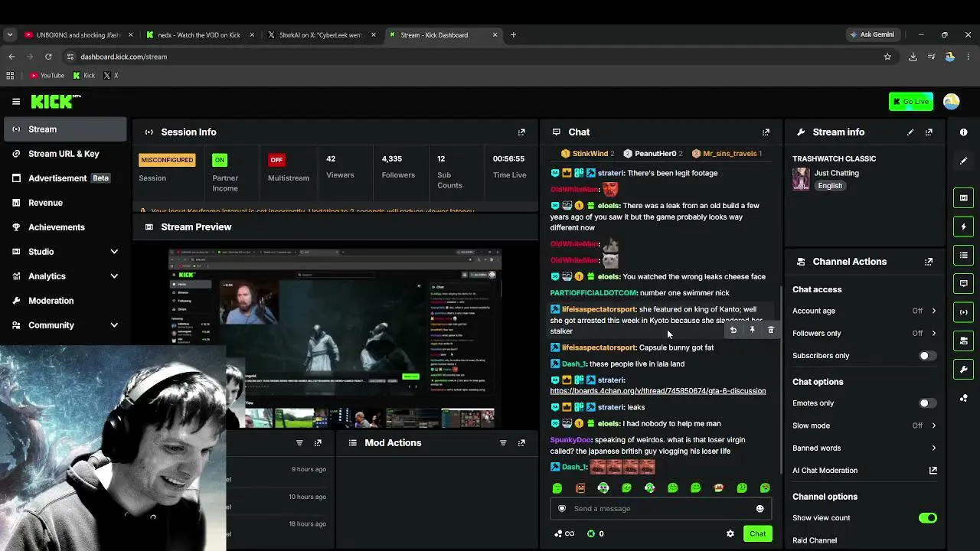Open a new browser tab

tap(513, 34)
